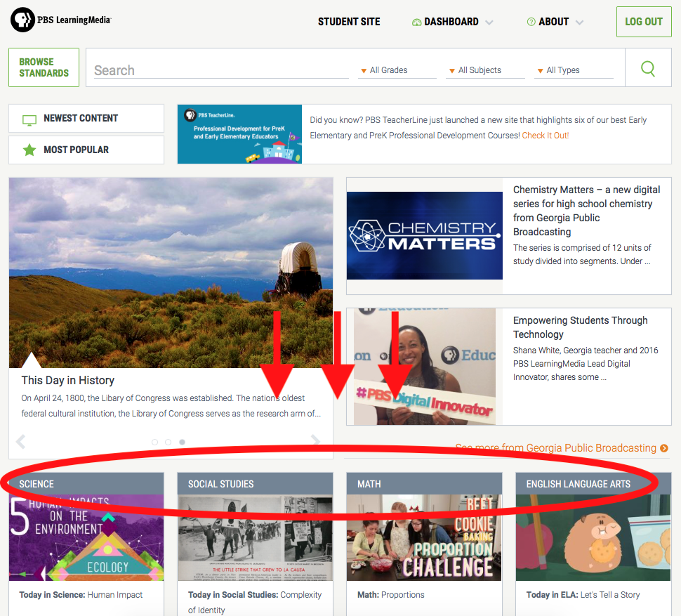Screen dimensions: 681x616
Task: Open the Newest Content button
Action: click(86, 118)
